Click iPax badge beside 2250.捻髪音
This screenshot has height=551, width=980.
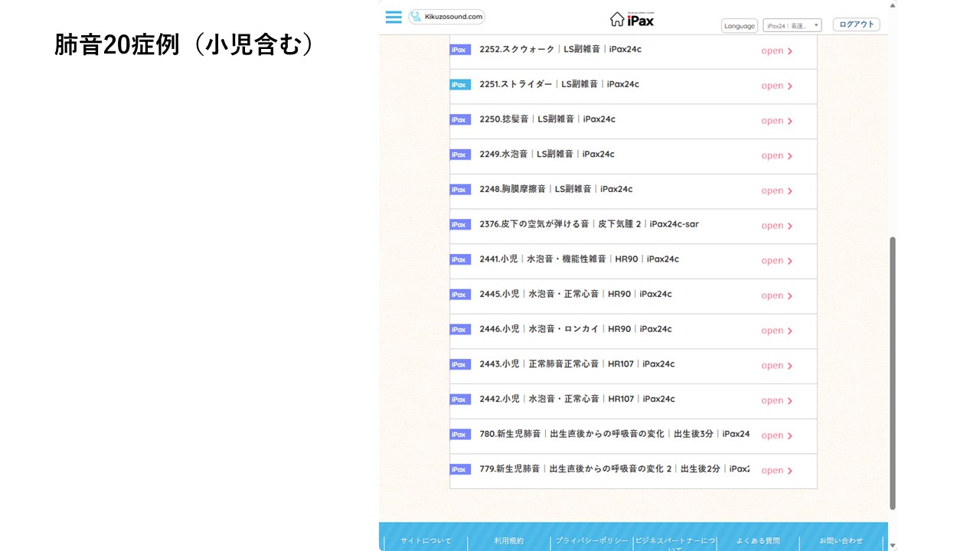pos(460,120)
